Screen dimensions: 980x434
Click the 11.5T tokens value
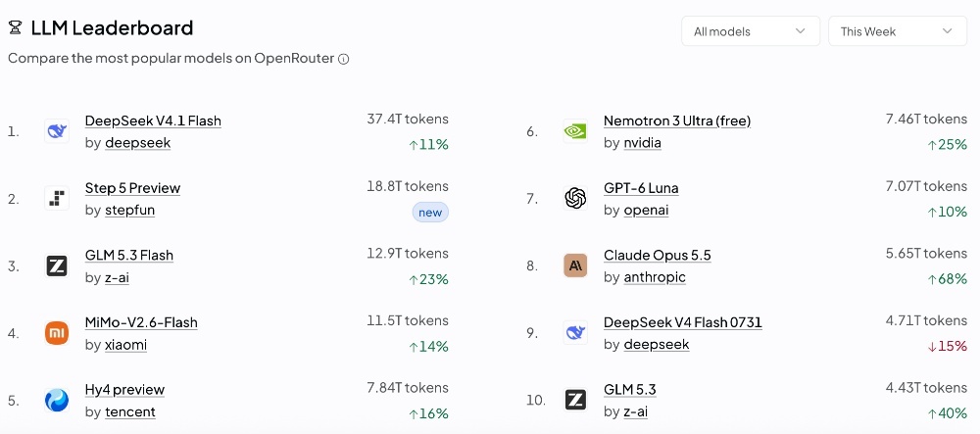[408, 321]
